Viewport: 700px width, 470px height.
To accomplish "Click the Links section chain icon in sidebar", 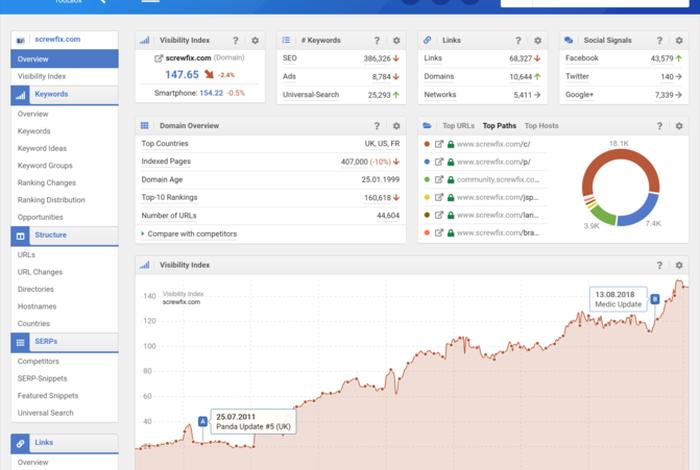I will (21, 444).
